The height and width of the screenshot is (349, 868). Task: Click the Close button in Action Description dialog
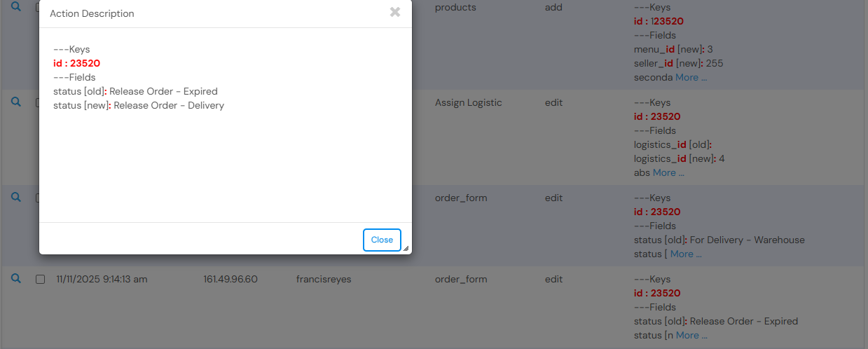(x=382, y=240)
